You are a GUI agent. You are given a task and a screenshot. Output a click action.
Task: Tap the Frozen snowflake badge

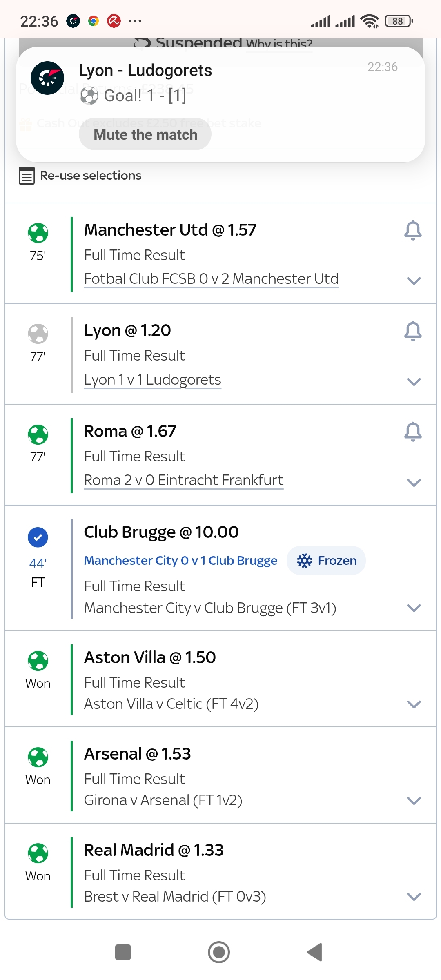click(x=326, y=561)
